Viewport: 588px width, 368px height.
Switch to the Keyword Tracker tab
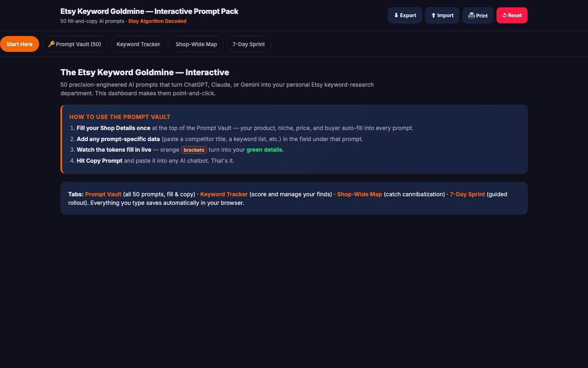(x=138, y=44)
